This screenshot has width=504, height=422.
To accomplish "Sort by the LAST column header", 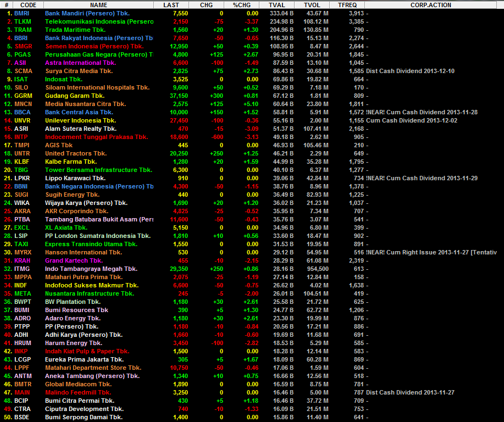I will point(171,5).
